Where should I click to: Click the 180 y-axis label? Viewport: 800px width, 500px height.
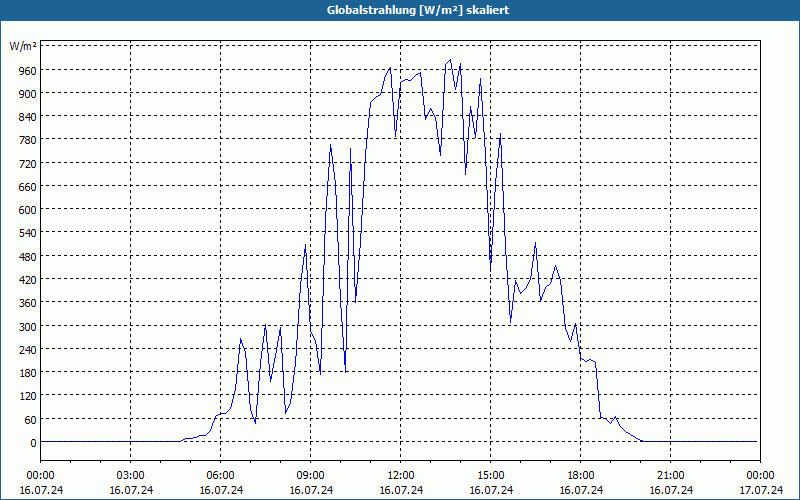click(28, 373)
